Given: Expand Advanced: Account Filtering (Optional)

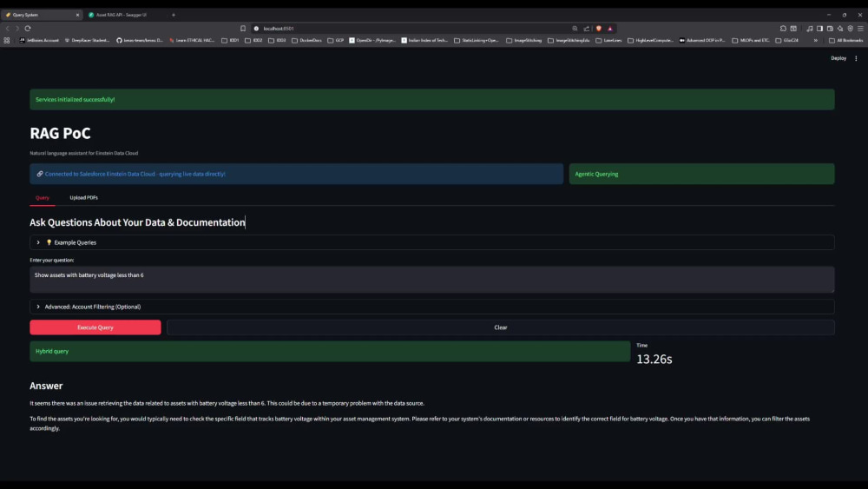Looking at the screenshot, I should (x=431, y=307).
